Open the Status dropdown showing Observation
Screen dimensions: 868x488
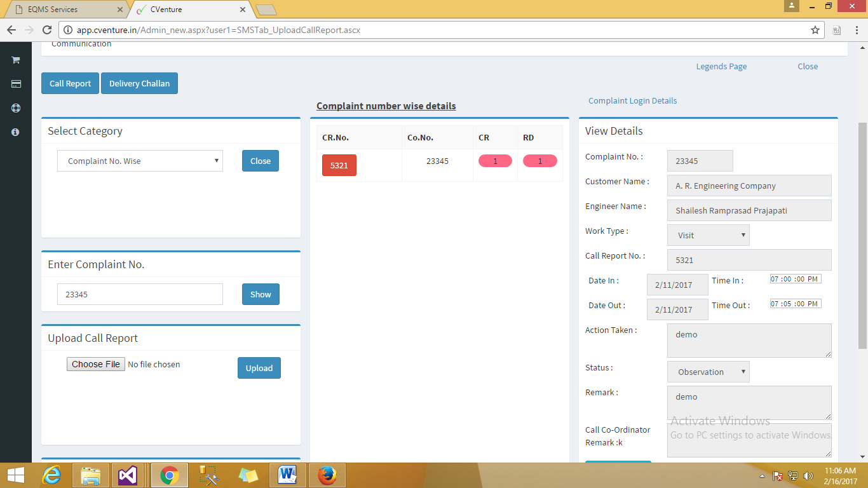click(709, 372)
